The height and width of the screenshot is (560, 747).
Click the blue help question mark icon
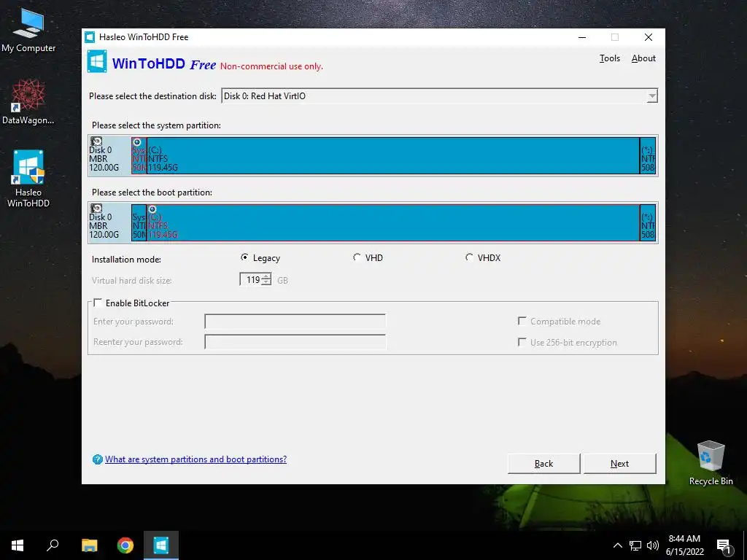pos(97,459)
